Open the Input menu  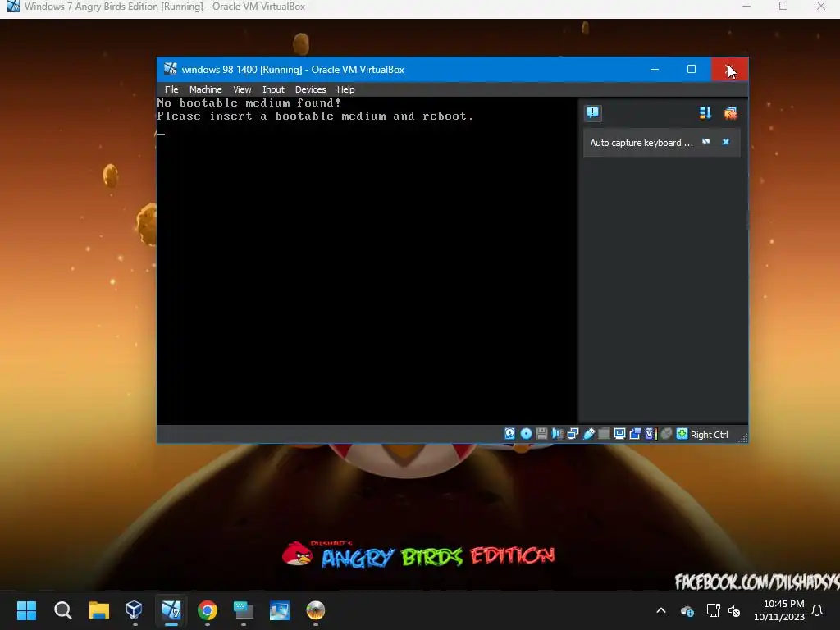273,89
